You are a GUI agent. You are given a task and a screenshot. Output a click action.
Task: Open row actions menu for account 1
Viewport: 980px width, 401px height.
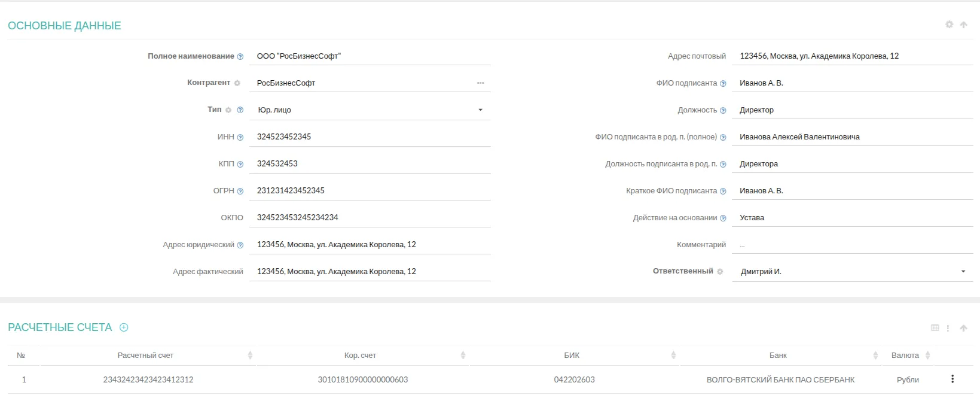[952, 379]
